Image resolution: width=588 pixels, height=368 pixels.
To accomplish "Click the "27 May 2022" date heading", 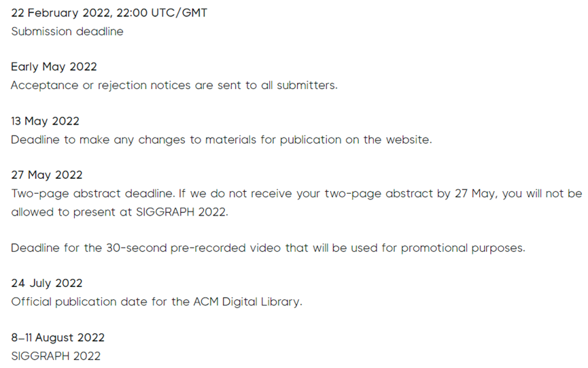I will [46, 175].
